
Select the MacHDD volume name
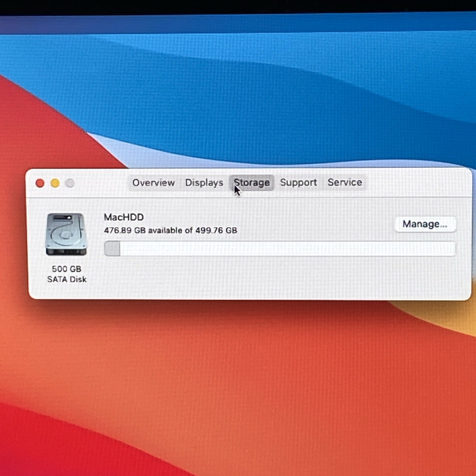pos(124,217)
